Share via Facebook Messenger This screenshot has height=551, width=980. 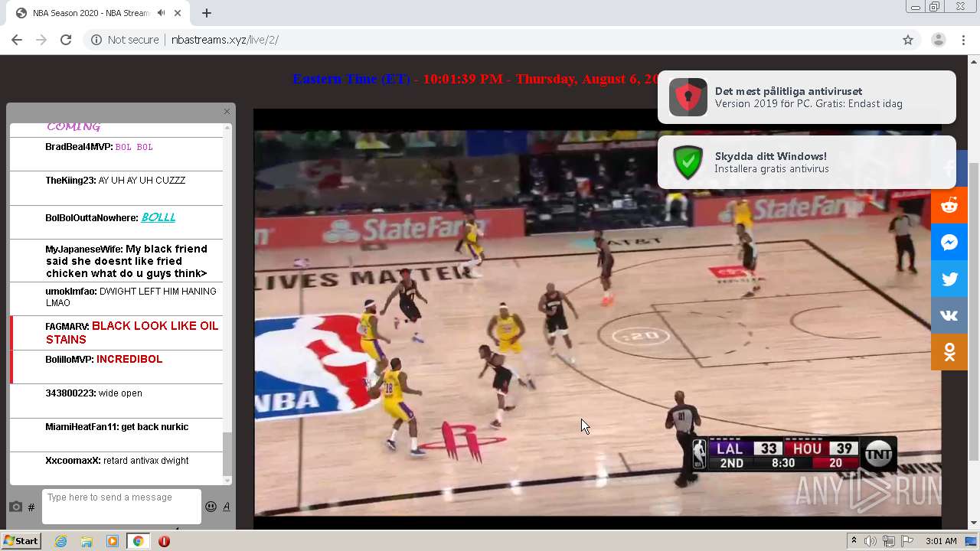click(x=949, y=242)
